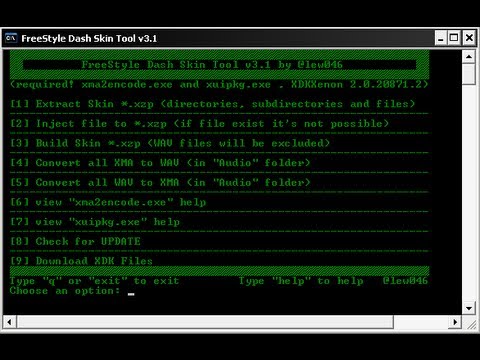
Task: Click the "Type "help" to help" text
Action: (301, 281)
